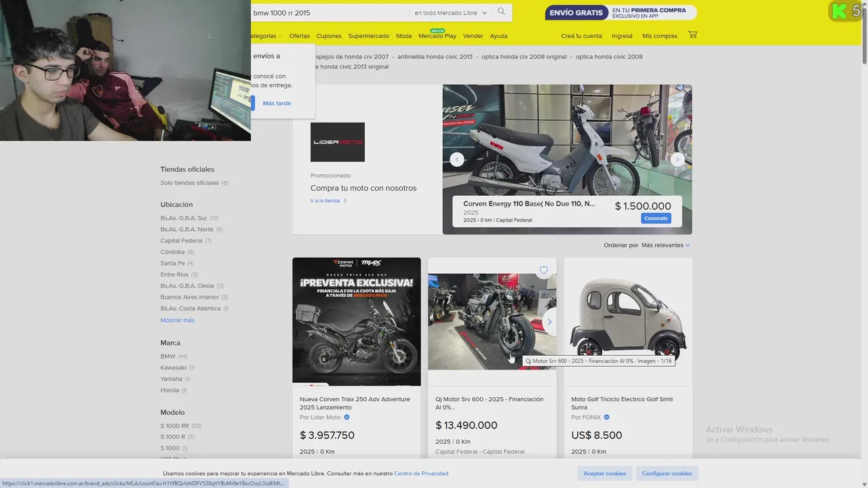This screenshot has height=488, width=868.
Task: Click the Lider Moto store logo
Action: pos(338,142)
